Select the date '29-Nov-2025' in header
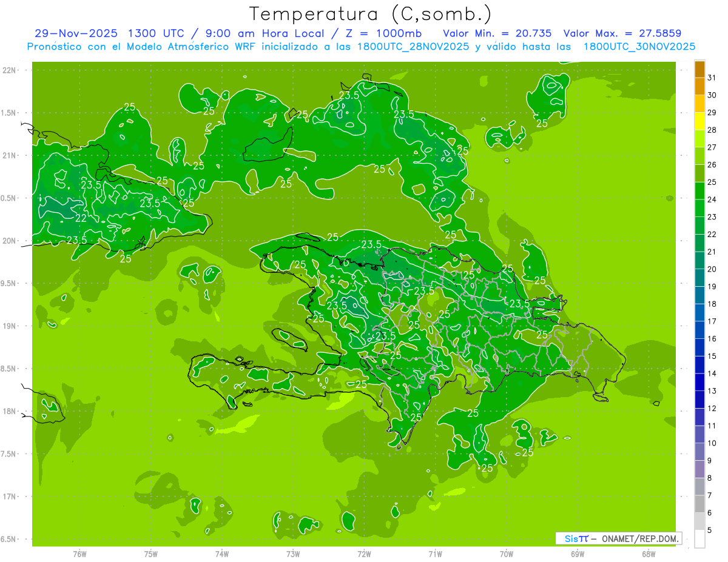 point(75,33)
